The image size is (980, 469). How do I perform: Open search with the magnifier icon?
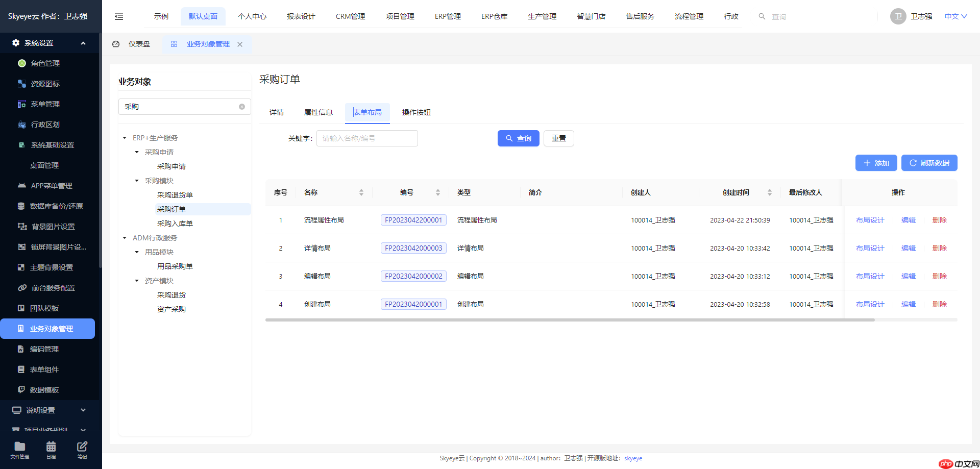(762, 16)
